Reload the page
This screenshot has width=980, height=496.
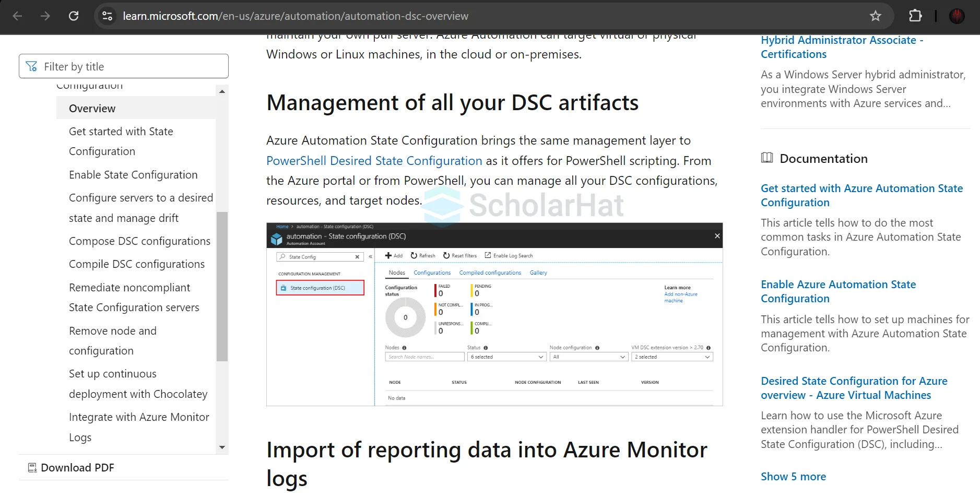74,16
